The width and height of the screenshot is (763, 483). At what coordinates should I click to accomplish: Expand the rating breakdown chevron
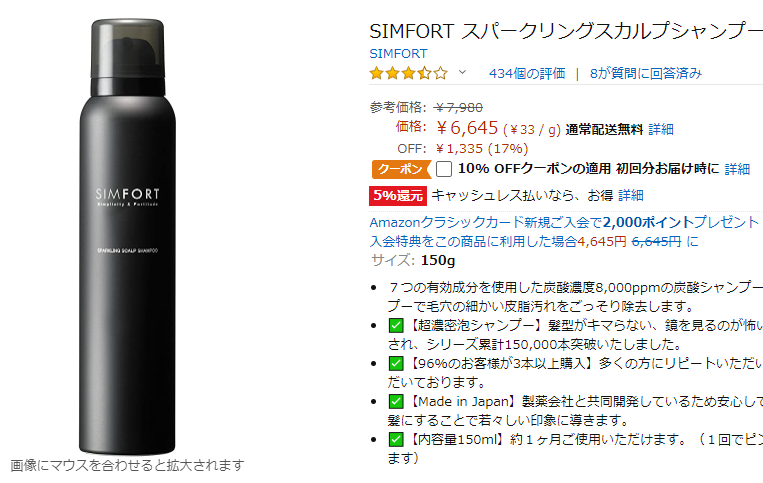pos(462,72)
